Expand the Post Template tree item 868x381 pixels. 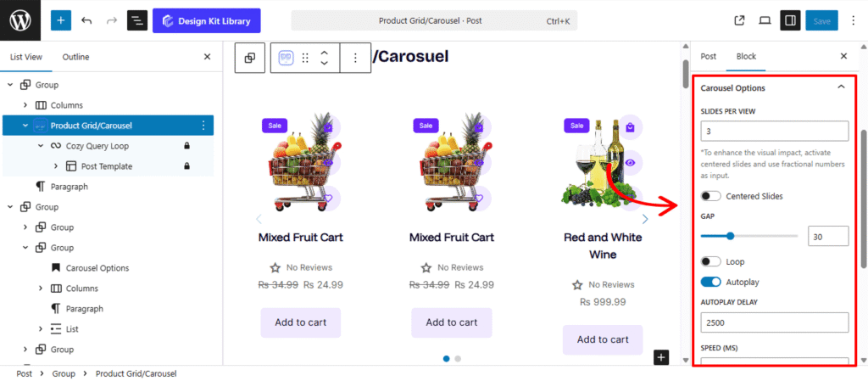click(x=56, y=166)
